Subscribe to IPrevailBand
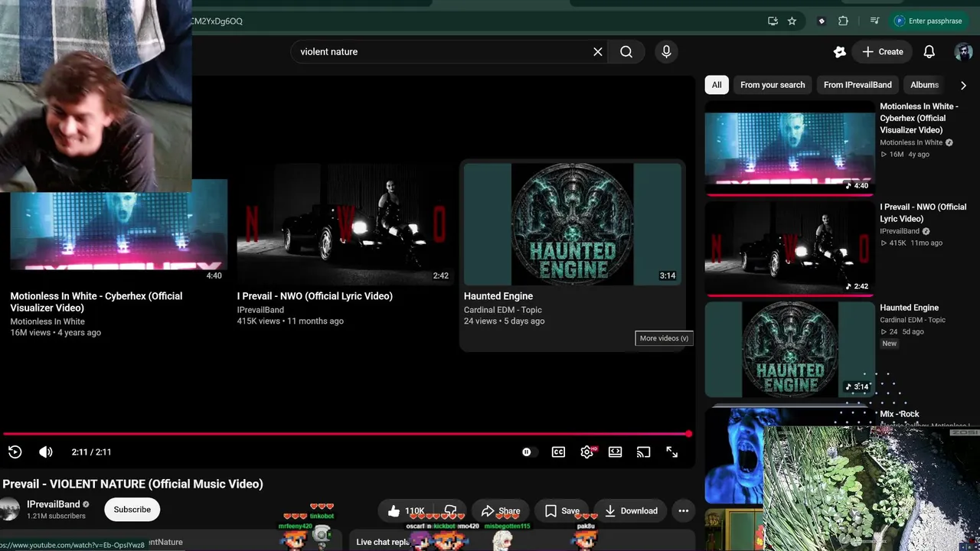The width and height of the screenshot is (980, 551). [x=132, y=510]
